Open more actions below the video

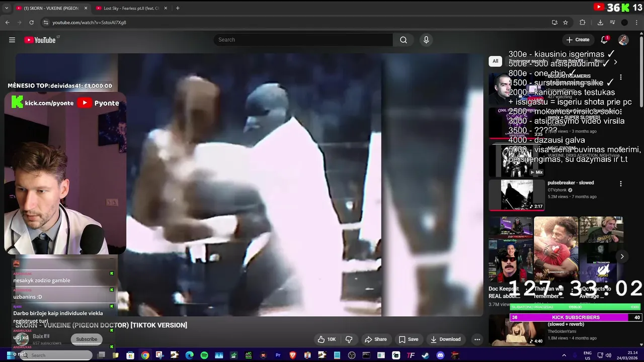coord(477,339)
